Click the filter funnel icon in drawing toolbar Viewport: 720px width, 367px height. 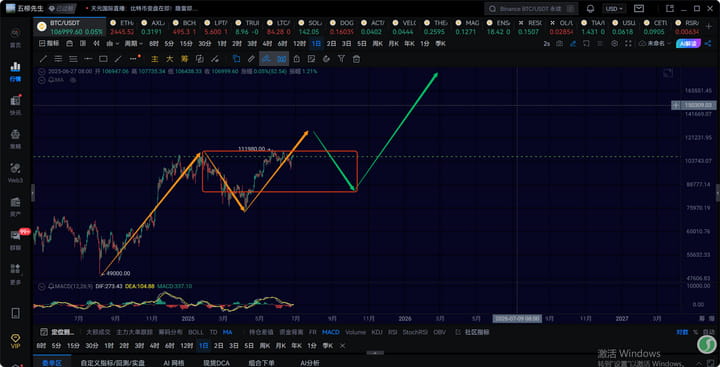[341, 59]
